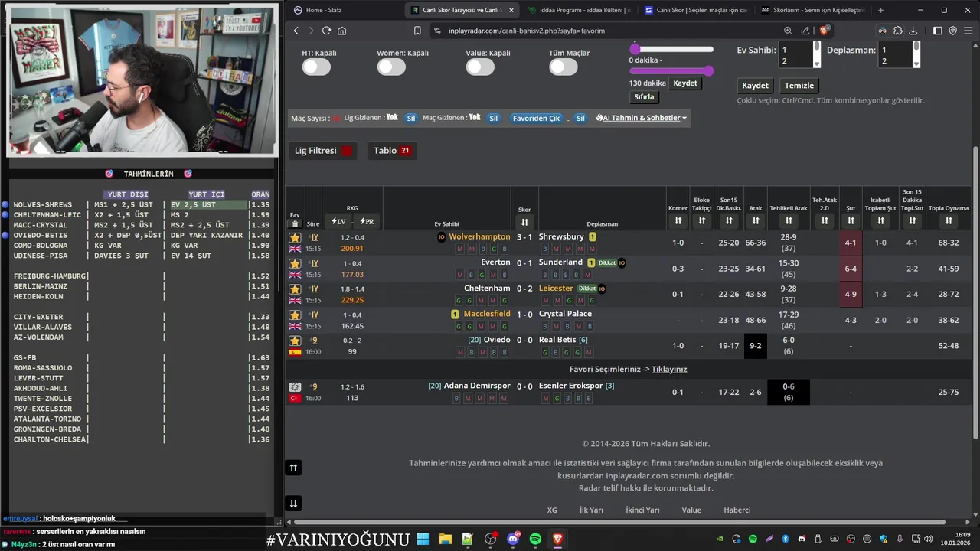
Task: Go to browser home page
Action: [341, 31]
